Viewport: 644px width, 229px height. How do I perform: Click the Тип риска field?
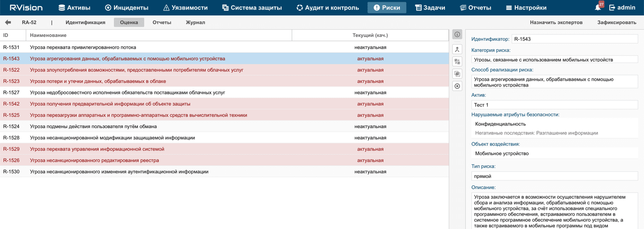coord(554,176)
